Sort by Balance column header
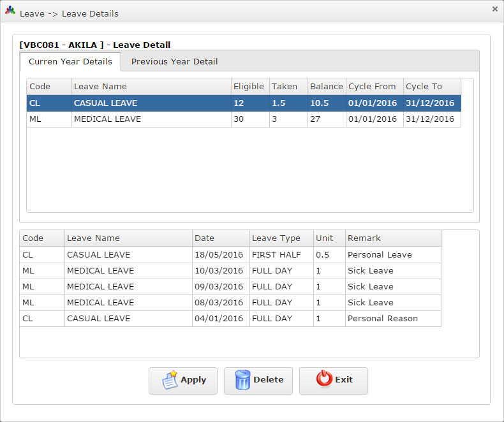Image resolution: width=504 pixels, height=422 pixels. coord(326,87)
